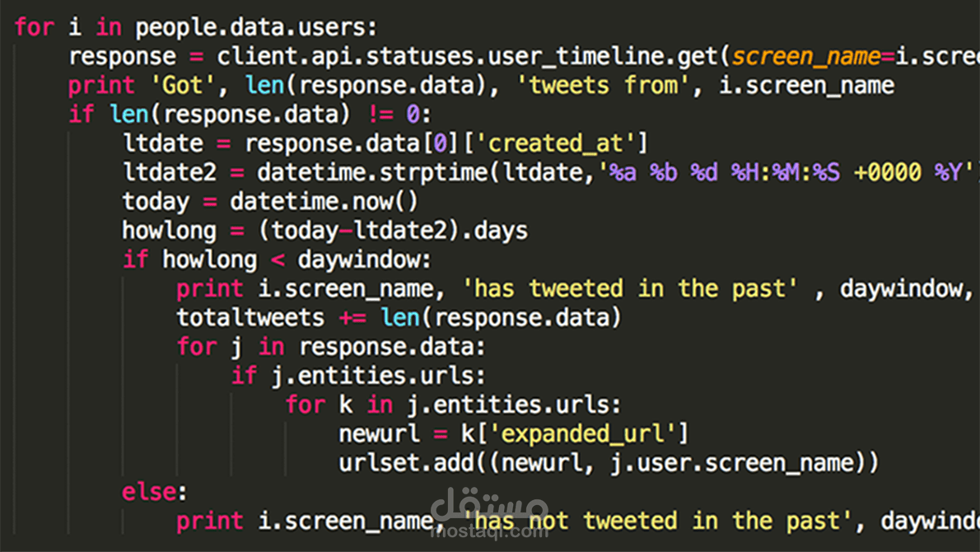Click 'for k in j.entities.urls:' line
Viewport: 980px width, 552px height.
tap(453, 405)
